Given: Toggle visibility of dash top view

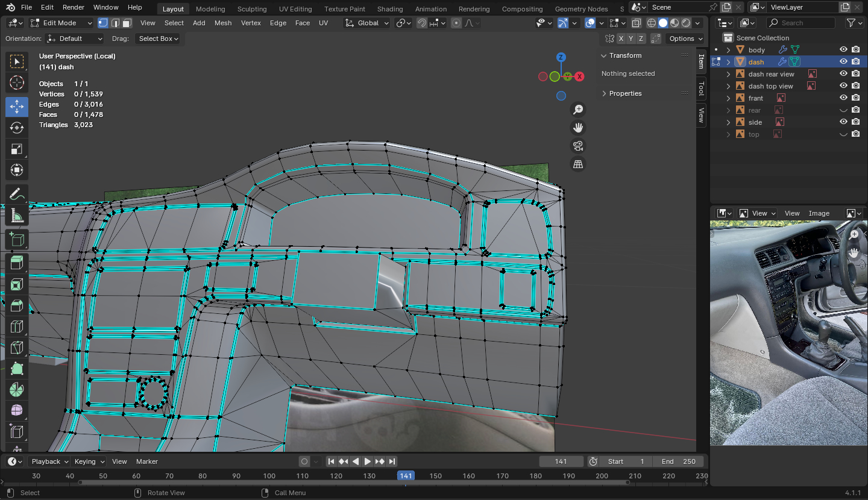Looking at the screenshot, I should click(843, 86).
